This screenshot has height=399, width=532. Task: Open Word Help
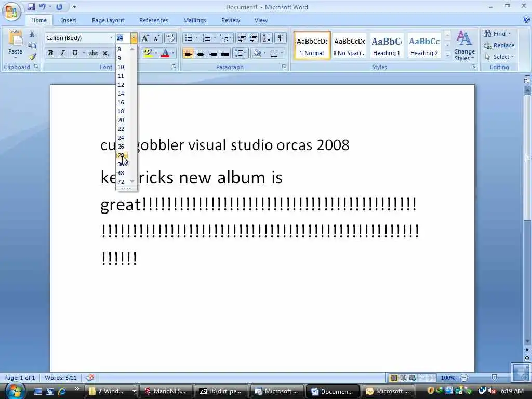526,20
